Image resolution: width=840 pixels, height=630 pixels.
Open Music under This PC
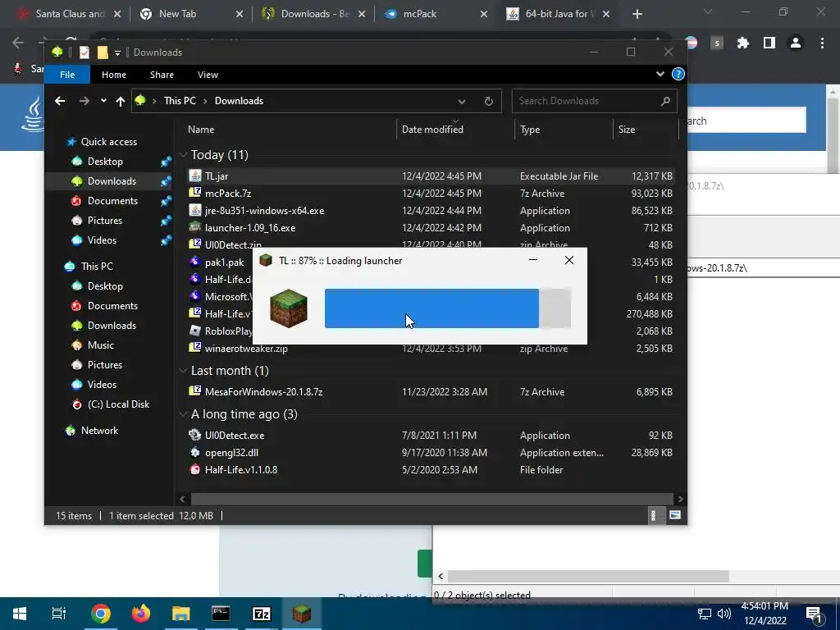pos(101,345)
